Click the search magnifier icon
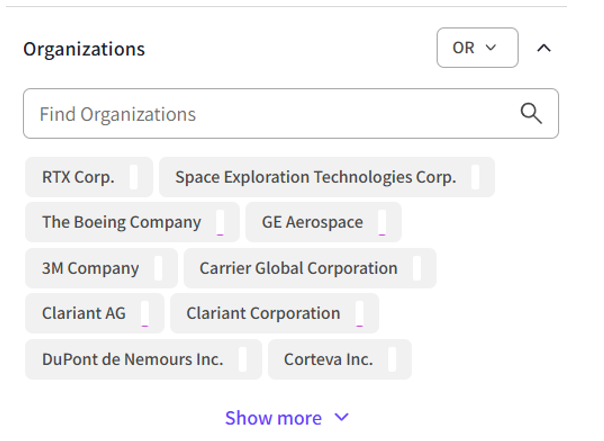 tap(532, 113)
